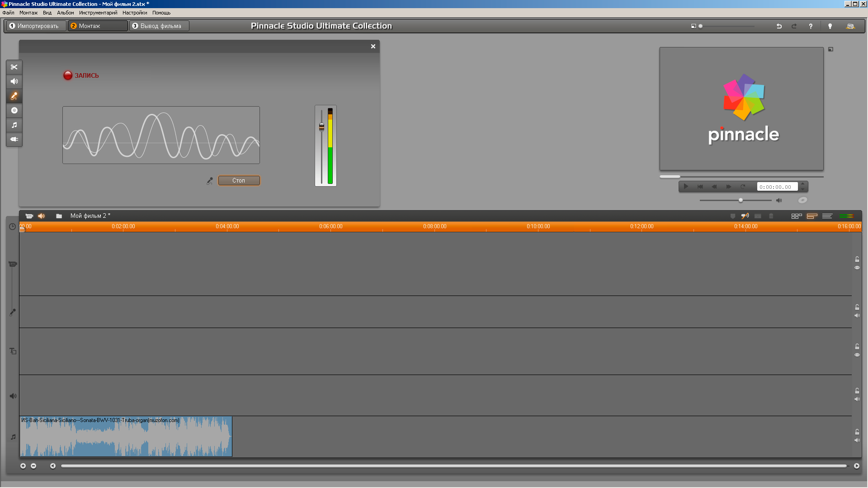Image resolution: width=868 pixels, height=488 pixels.
Task: Open the clip properties scissors tool
Action: (x=14, y=67)
